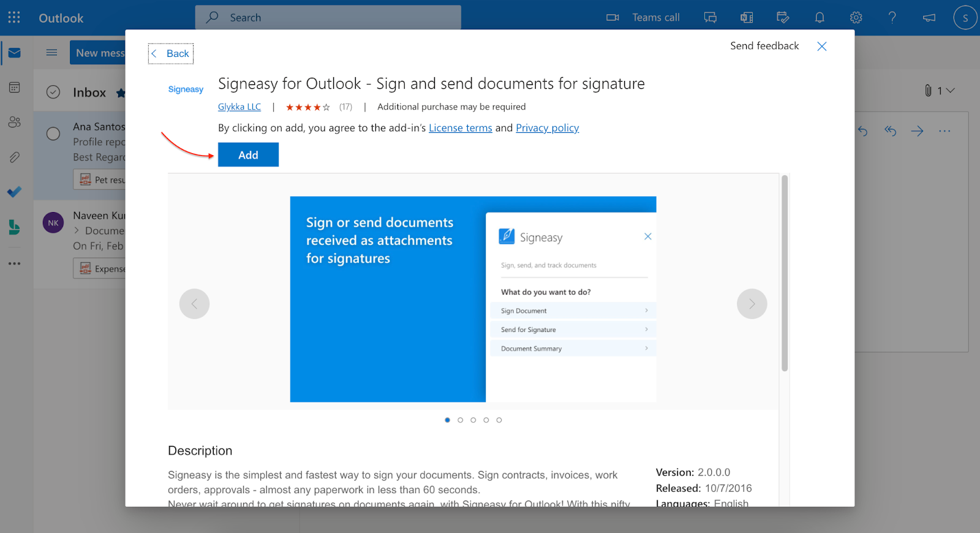Go to Mail in the left rail

(15, 53)
